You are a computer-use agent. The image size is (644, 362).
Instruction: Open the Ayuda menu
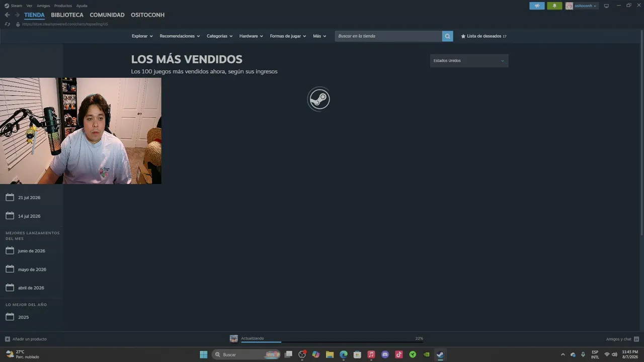click(82, 6)
